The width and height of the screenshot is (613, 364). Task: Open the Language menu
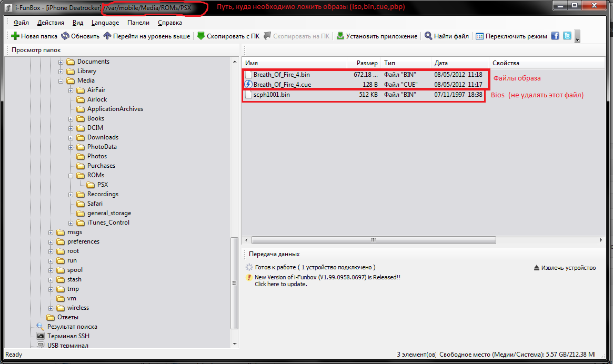[105, 23]
